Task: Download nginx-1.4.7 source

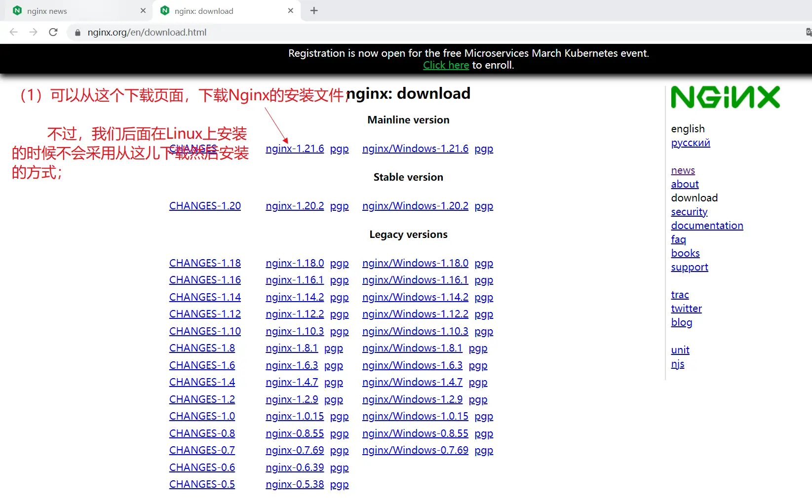Action: point(292,382)
